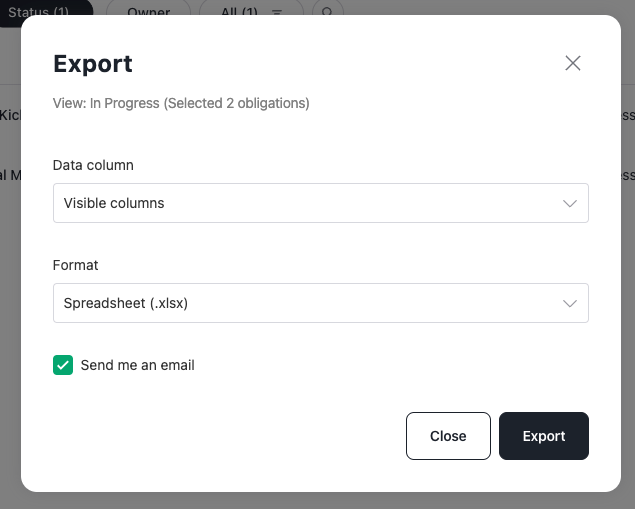The image size is (635, 509).
Task: Click the Send me an email label
Action: tap(138, 365)
